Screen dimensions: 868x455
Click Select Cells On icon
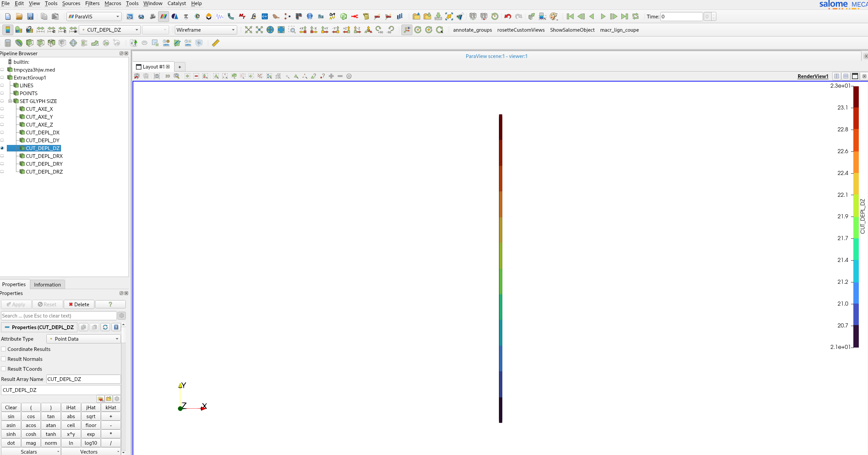tap(216, 76)
